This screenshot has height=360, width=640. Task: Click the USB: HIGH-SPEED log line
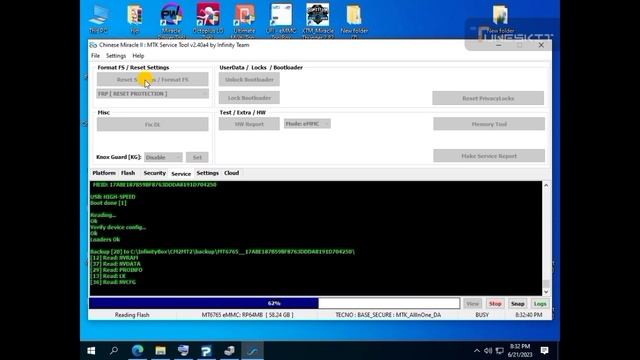pos(113,197)
